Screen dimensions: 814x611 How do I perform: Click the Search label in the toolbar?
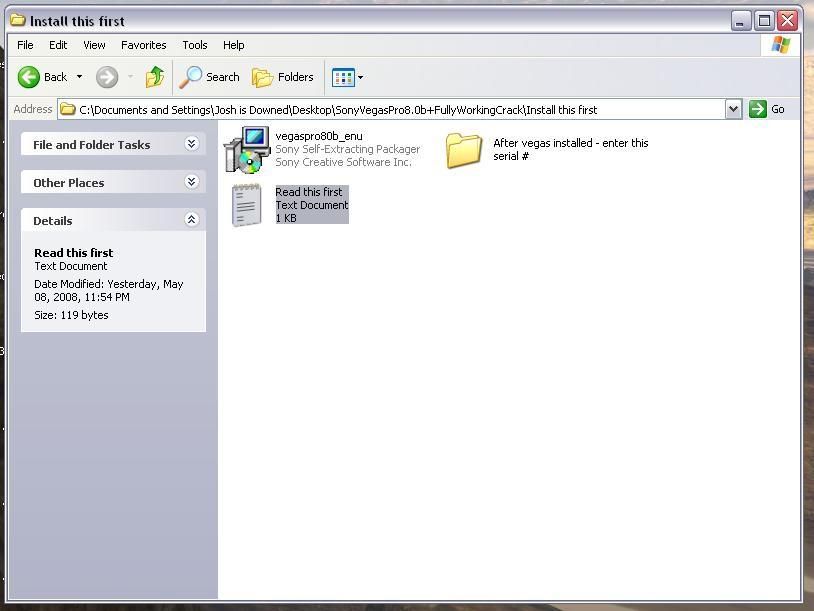223,77
